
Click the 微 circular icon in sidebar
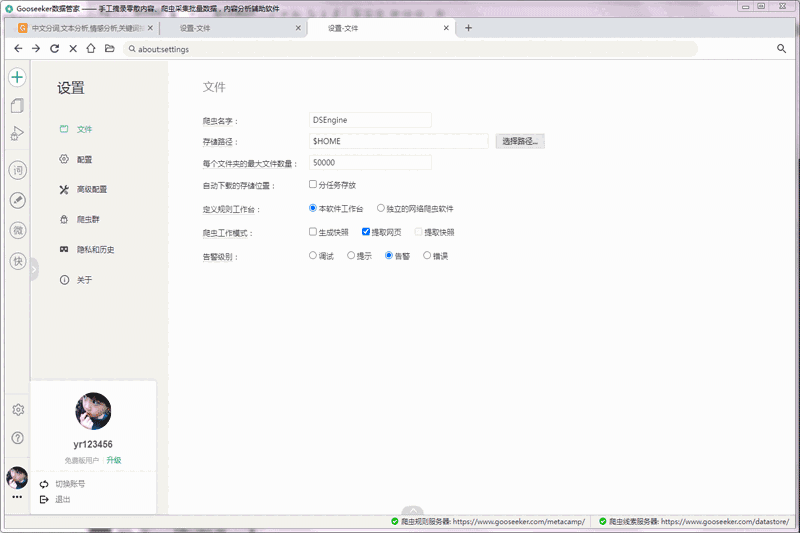point(17,231)
